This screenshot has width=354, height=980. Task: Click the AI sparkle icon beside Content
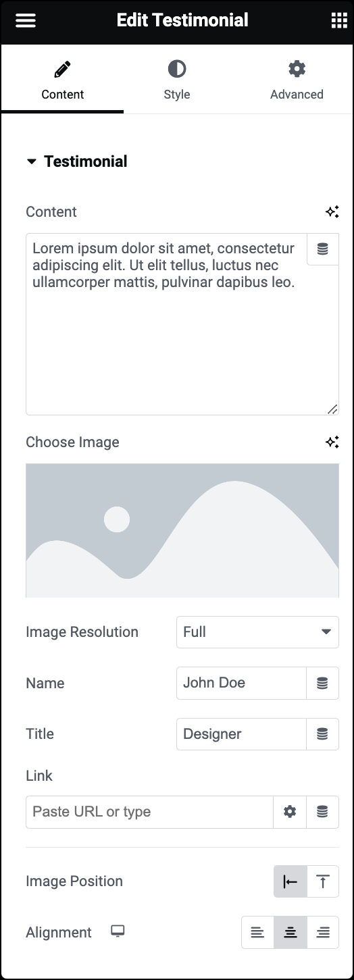pyautogui.click(x=332, y=212)
